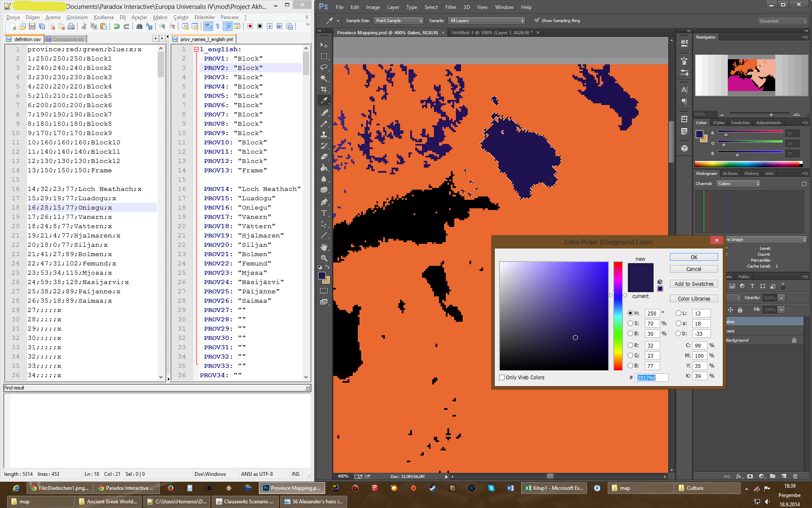Click Notepad++ Save file icon
Screen dimensions: 812x508
click(x=32, y=27)
